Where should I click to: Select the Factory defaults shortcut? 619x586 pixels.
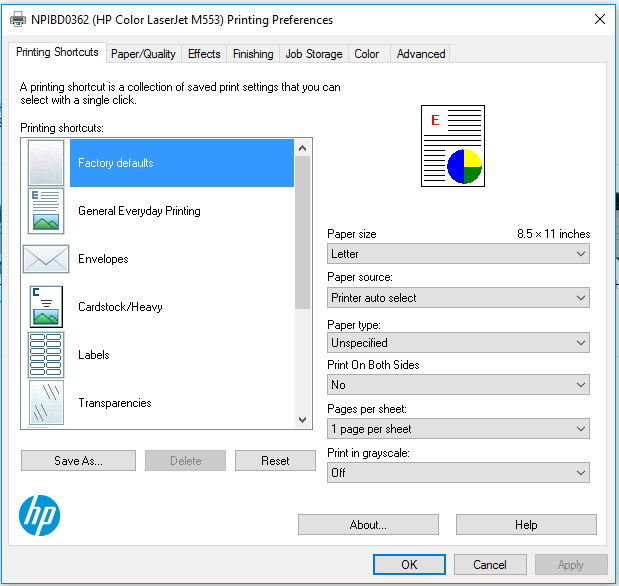[182, 163]
